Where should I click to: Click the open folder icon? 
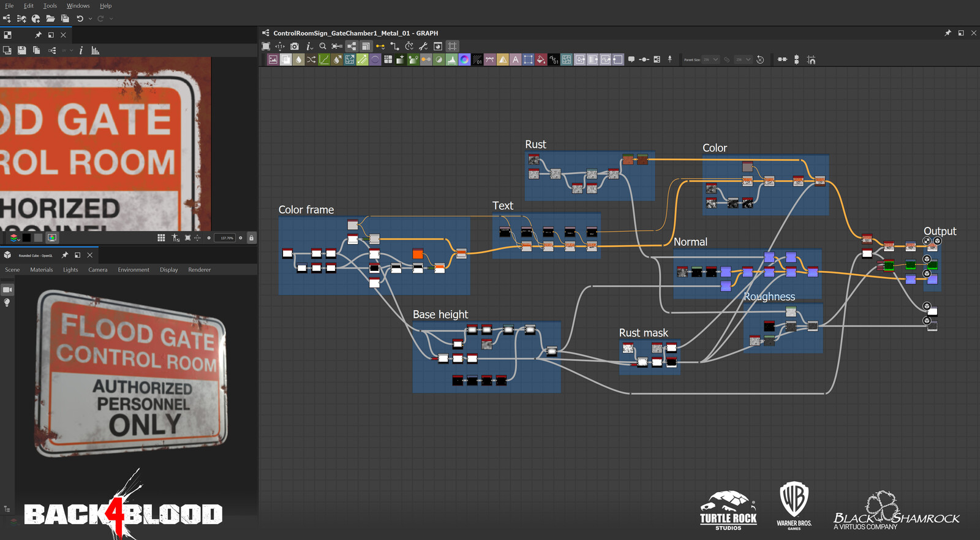50,18
